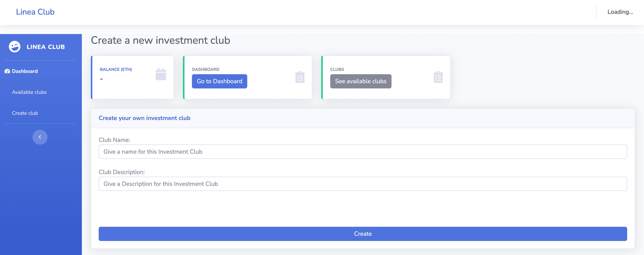Focus the Club Name input field
This screenshot has width=644, height=255.
[363, 151]
